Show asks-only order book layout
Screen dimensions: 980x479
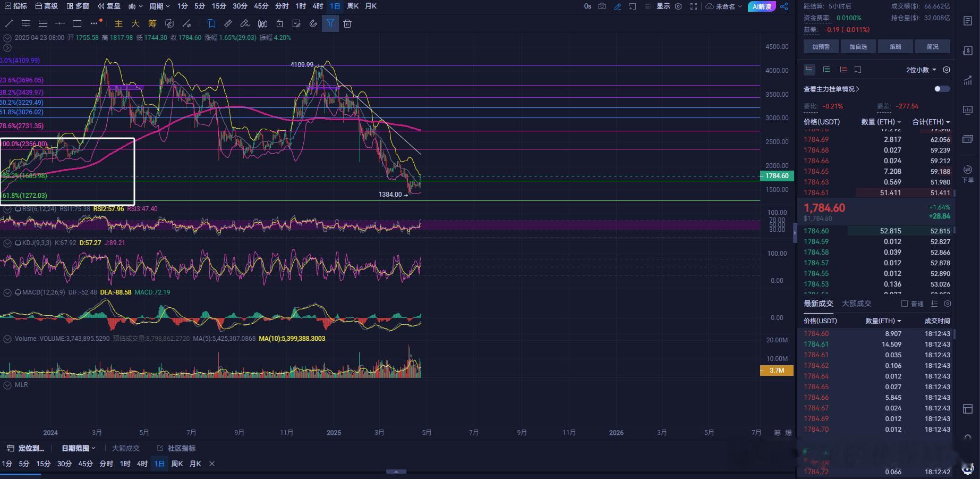843,70
